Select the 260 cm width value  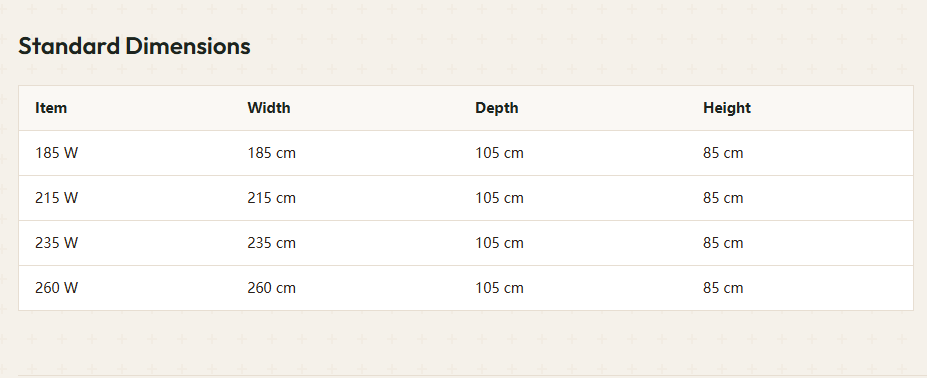pos(271,287)
